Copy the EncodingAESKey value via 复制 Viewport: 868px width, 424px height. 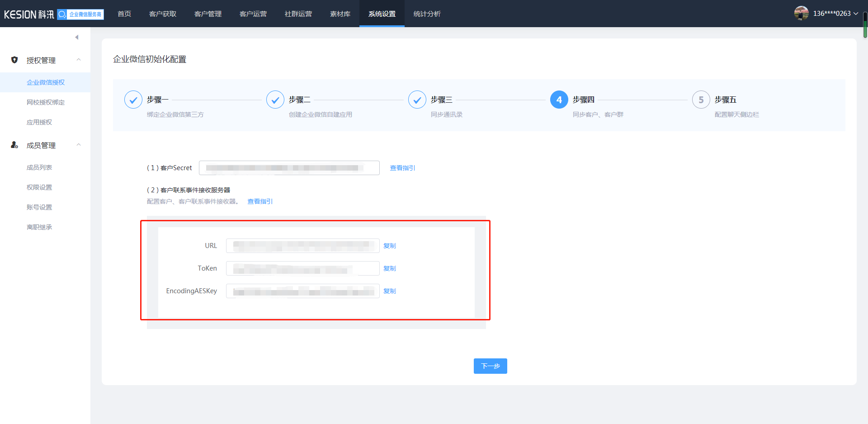(389, 291)
